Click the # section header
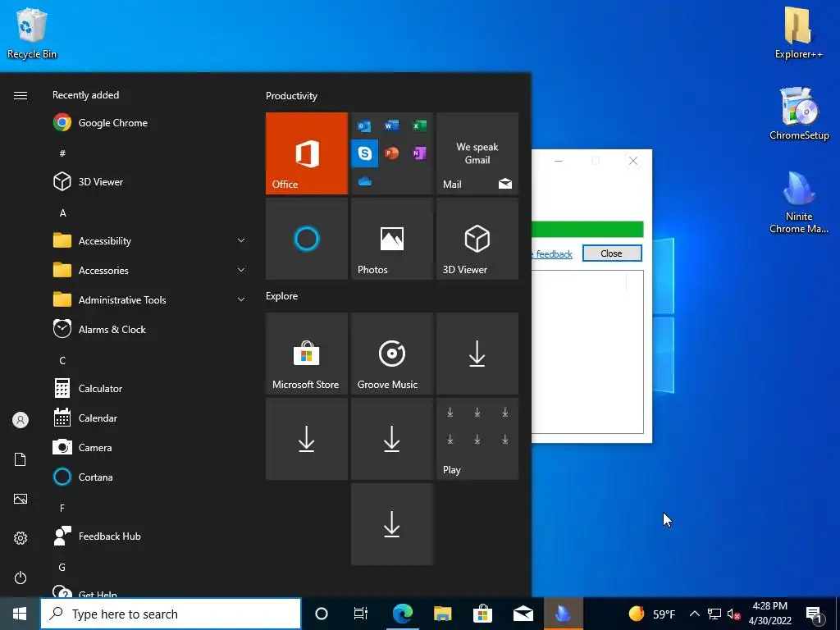840x630 pixels. (x=62, y=153)
